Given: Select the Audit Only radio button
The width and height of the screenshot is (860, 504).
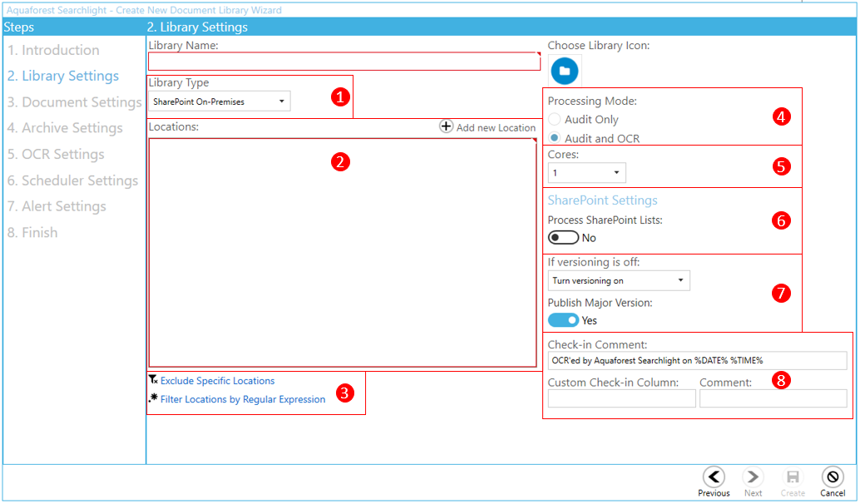Looking at the screenshot, I should 555,120.
